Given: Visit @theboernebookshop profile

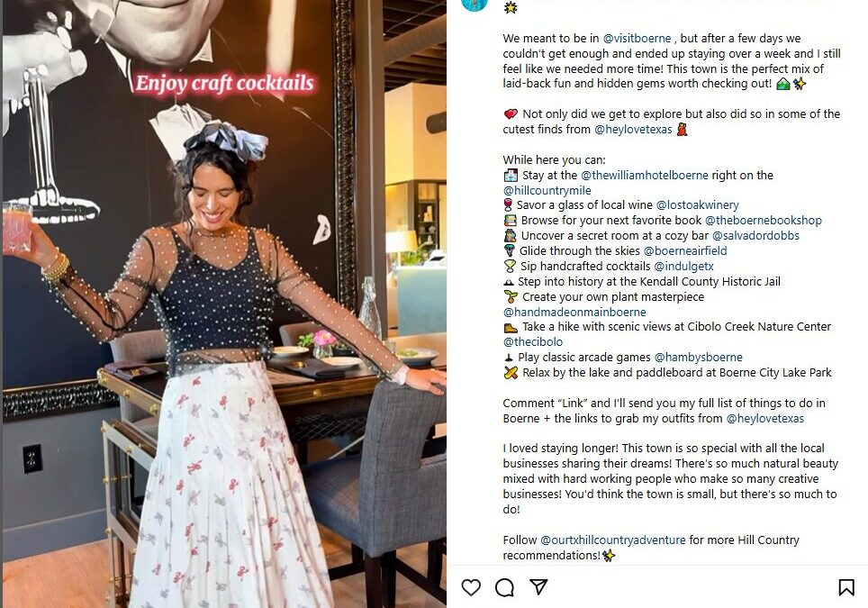Looking at the screenshot, I should (764, 220).
